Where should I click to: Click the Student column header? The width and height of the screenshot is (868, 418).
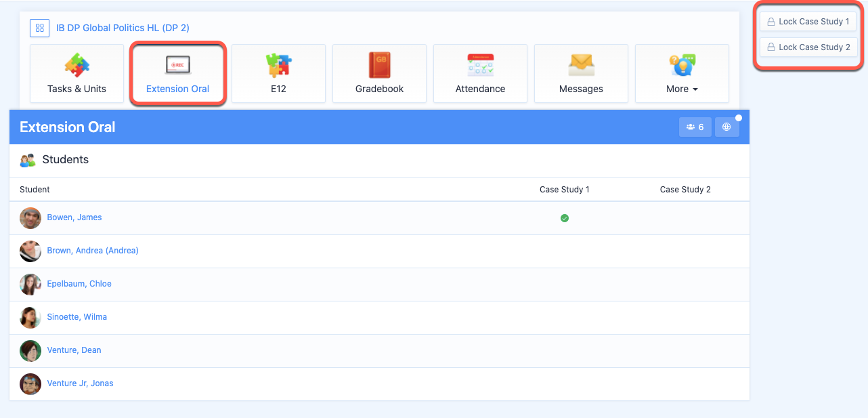tap(35, 190)
